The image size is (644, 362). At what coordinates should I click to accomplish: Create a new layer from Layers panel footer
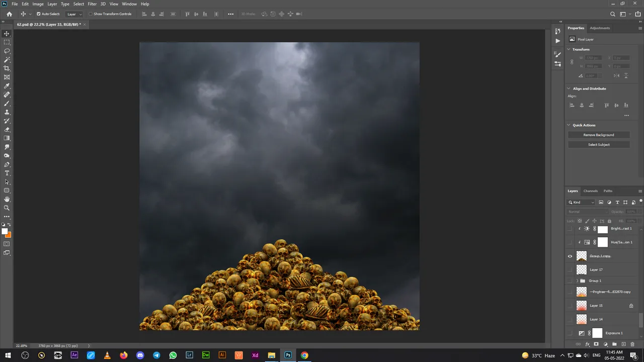[623, 344]
